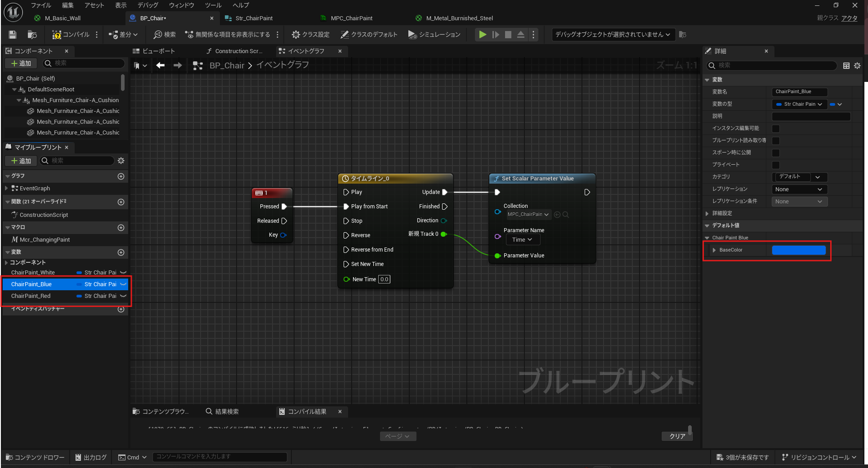Image resolution: width=868 pixels, height=468 pixels.
Task: Add a new variable with plus icon
Action: click(121, 252)
